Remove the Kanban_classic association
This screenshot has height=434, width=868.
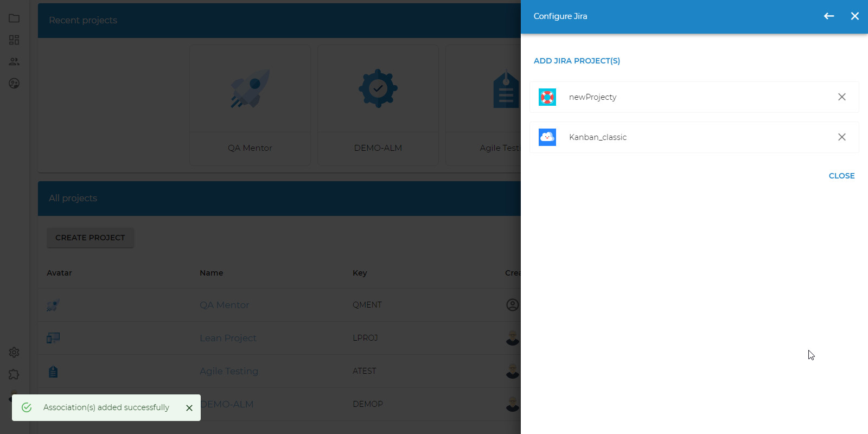842,137
